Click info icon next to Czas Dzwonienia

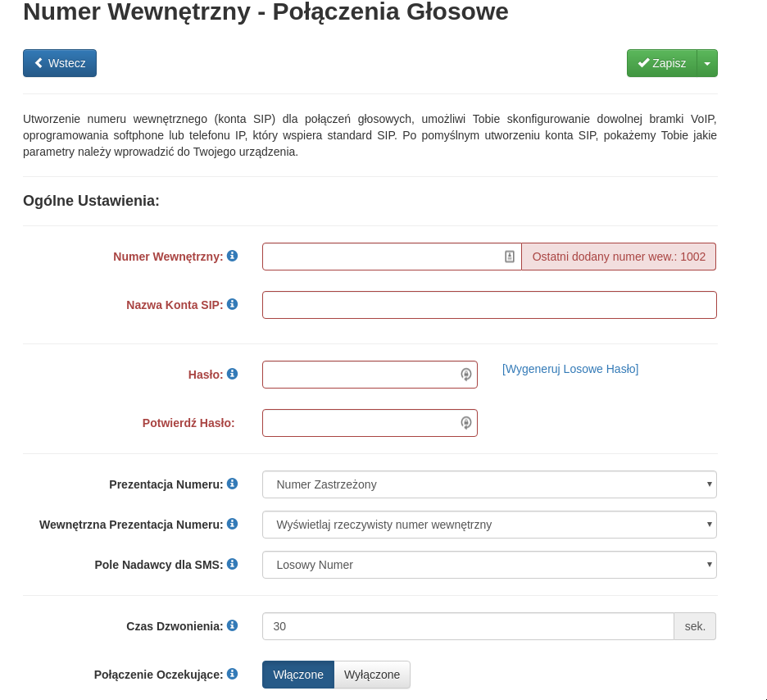click(x=232, y=625)
